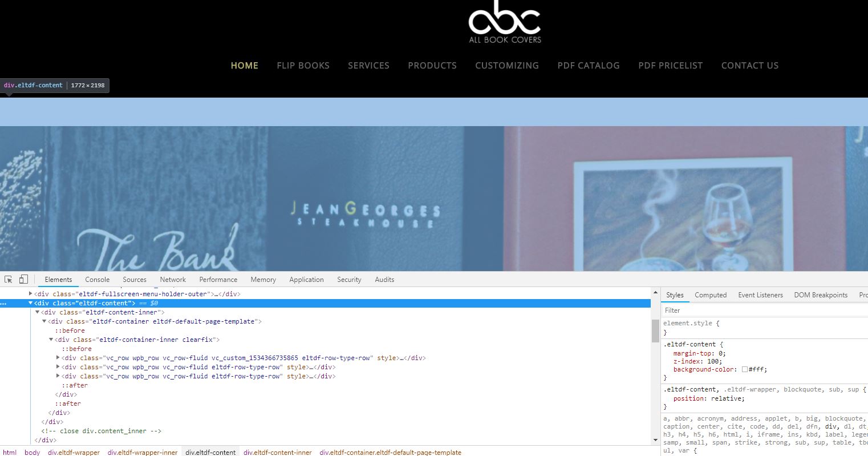Switch to the Computed sidebar tab
This screenshot has height=456, width=868.
tap(711, 295)
